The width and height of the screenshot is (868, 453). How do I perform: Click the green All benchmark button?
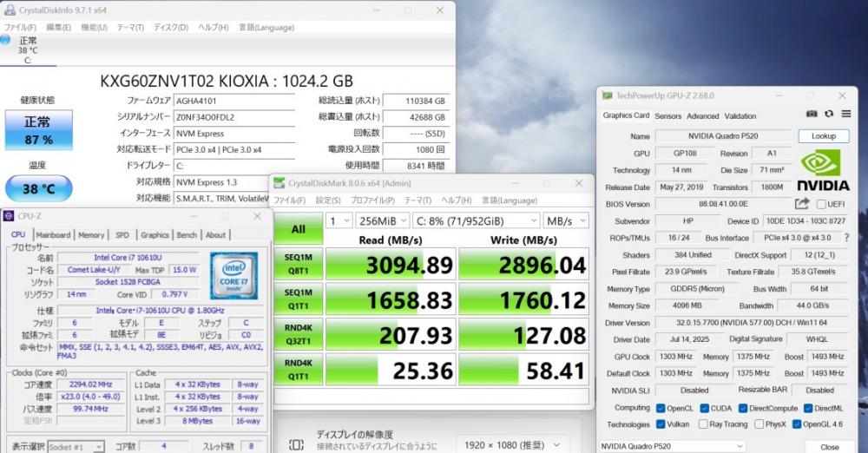tap(299, 229)
